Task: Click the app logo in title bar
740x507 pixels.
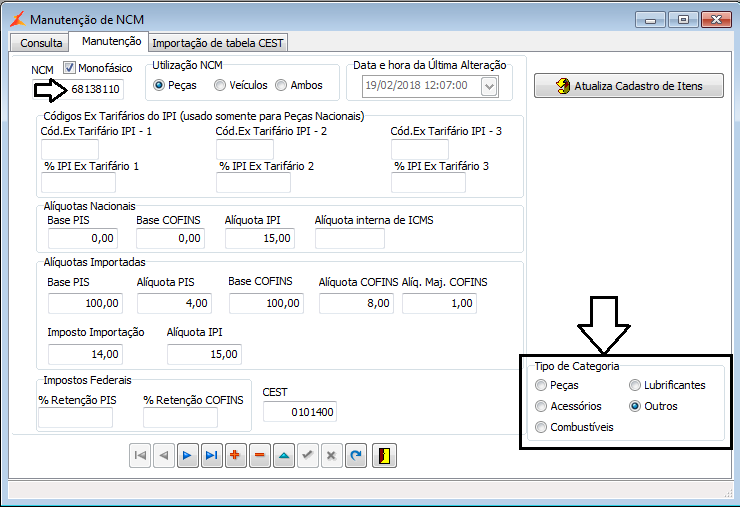Action: tap(18, 19)
